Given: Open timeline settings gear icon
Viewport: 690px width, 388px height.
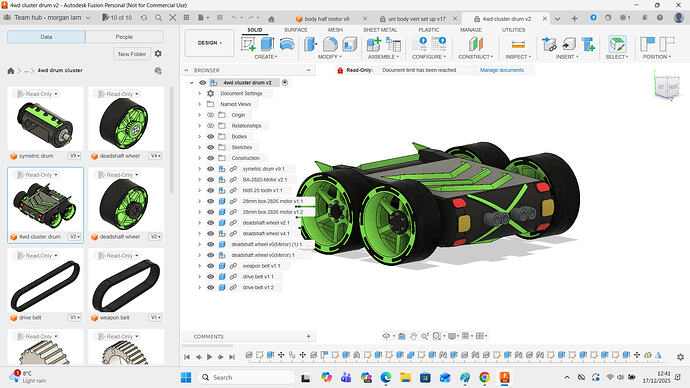Looking at the screenshot, I should (x=680, y=357).
